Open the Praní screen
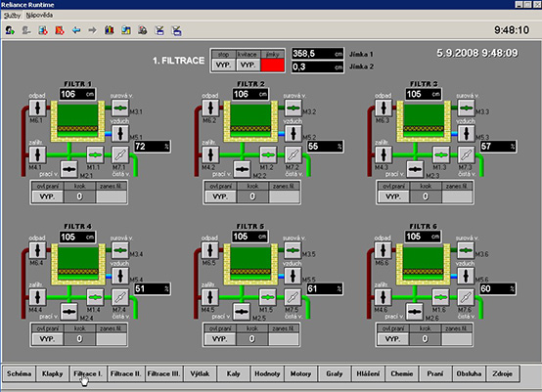Image resolution: width=542 pixels, height=392 pixels. click(435, 373)
